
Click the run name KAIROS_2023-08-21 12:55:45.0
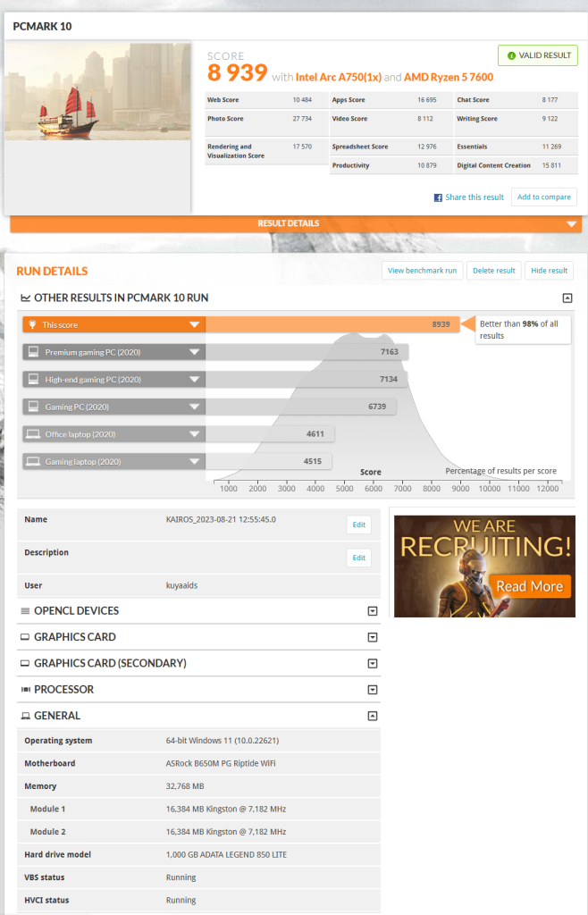point(221,519)
